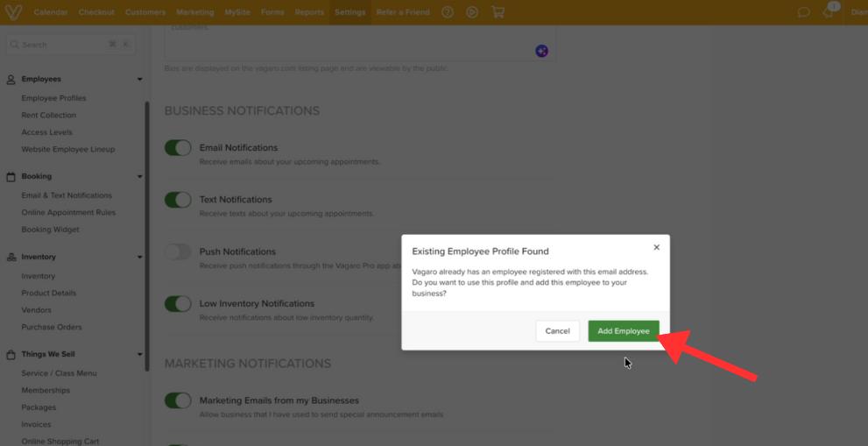Image resolution: width=868 pixels, height=446 pixels.
Task: Collapse the Employees sidebar section
Action: (139, 79)
